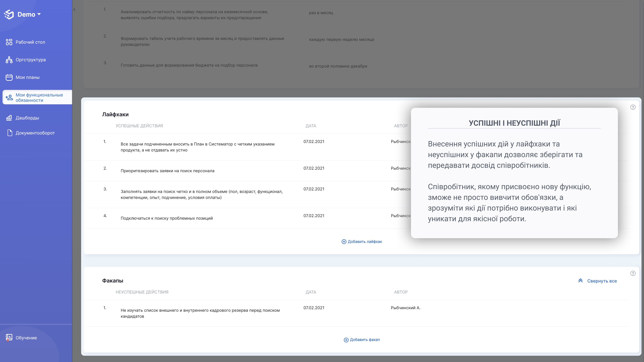Select row Заполнять заявки на поиск четко

357,195
